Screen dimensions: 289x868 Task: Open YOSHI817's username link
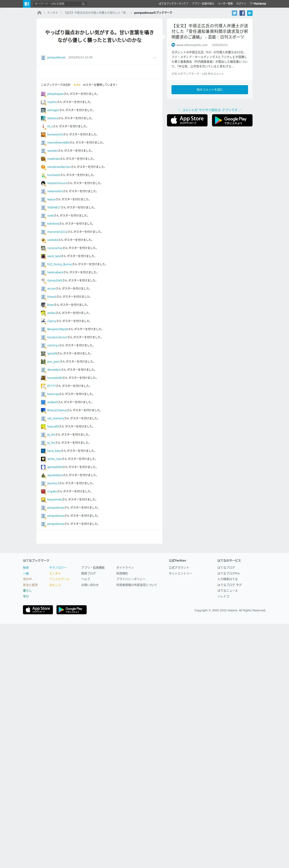[x=54, y=208]
